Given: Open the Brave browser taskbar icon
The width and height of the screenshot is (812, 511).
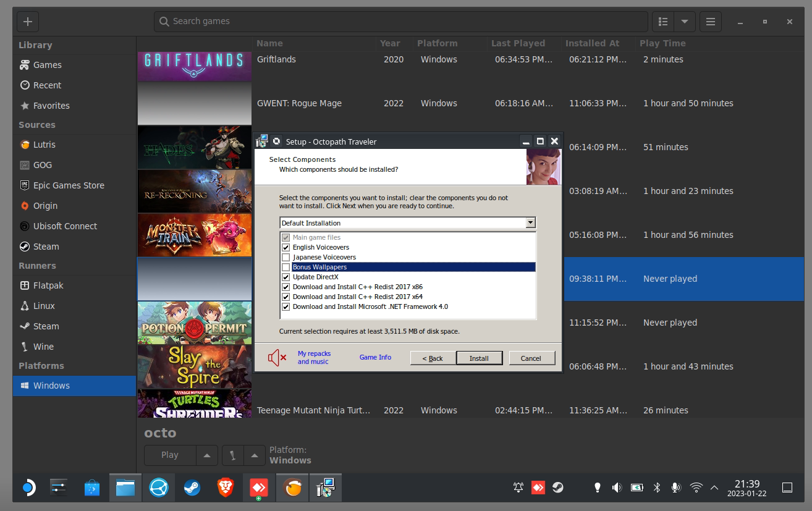Looking at the screenshot, I should pos(226,488).
